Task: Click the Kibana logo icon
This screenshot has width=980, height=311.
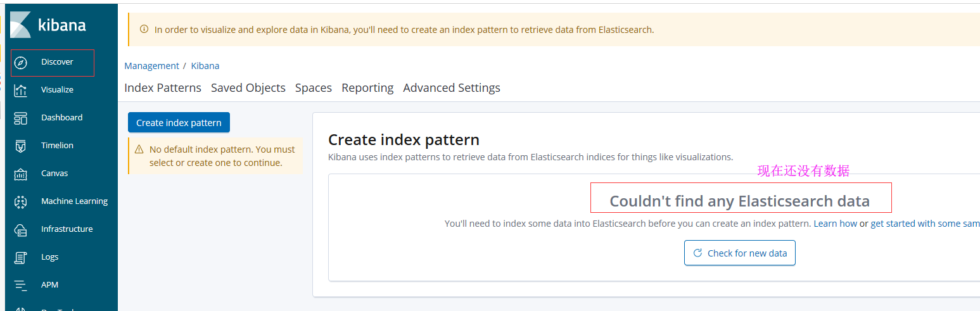Action: (20, 24)
